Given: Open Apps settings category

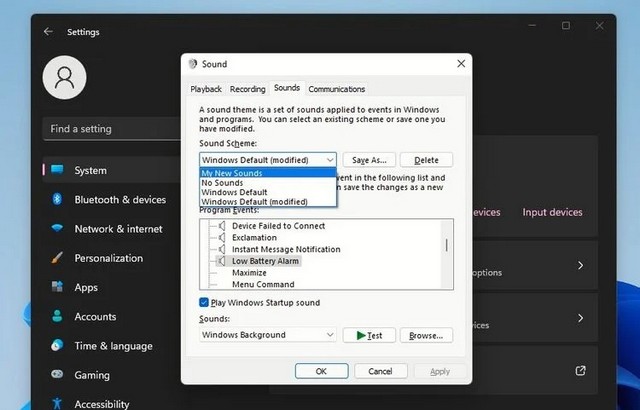Looking at the screenshot, I should (111, 287).
